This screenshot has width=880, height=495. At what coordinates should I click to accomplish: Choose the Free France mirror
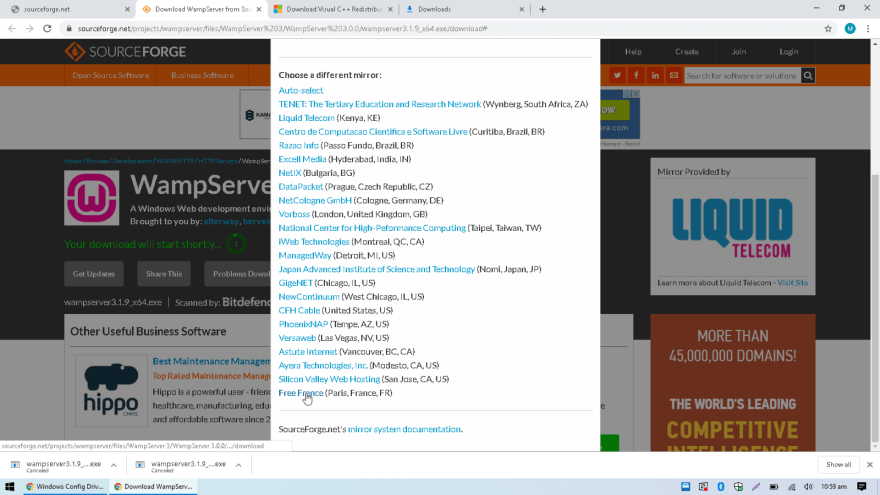pyautogui.click(x=301, y=393)
